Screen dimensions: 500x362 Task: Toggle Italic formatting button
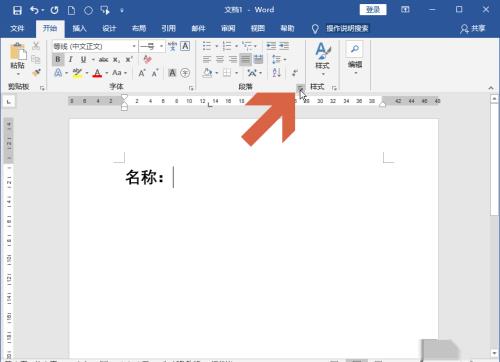pyautogui.click(x=70, y=60)
